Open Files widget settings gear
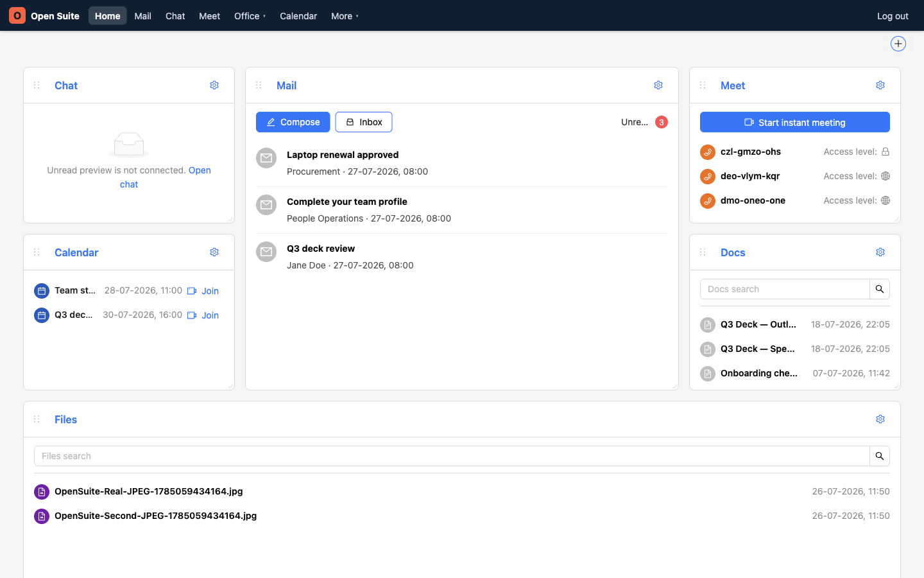 coord(880,419)
